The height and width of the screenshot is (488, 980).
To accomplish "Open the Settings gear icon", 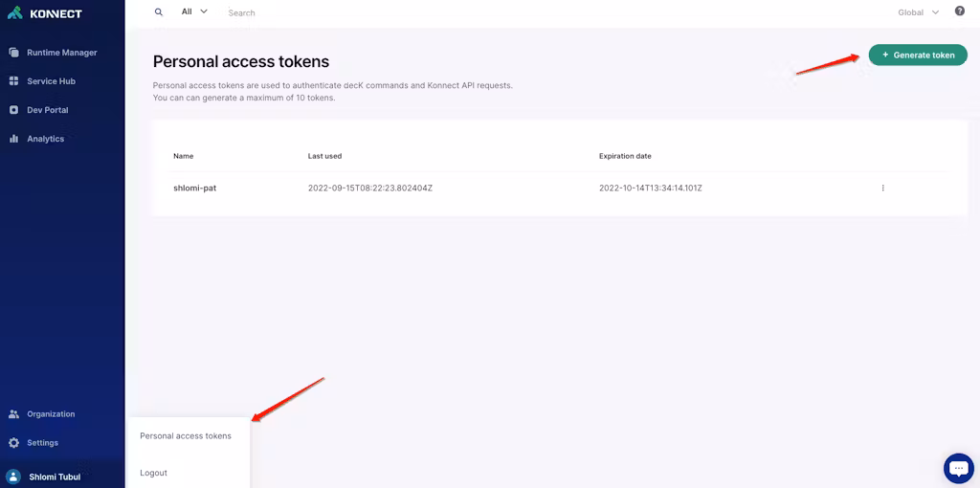I will pyautogui.click(x=13, y=443).
